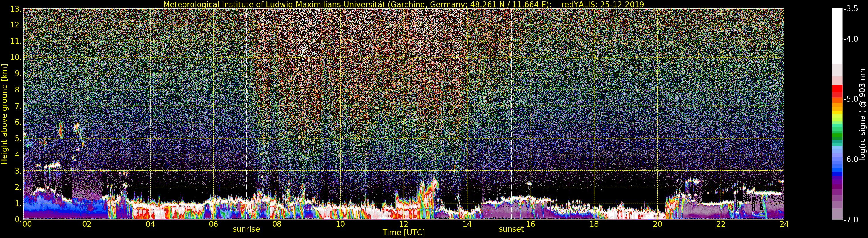Select the white dashed sunrise marker line
The width and height of the screenshot is (868, 238).
click(x=246, y=114)
